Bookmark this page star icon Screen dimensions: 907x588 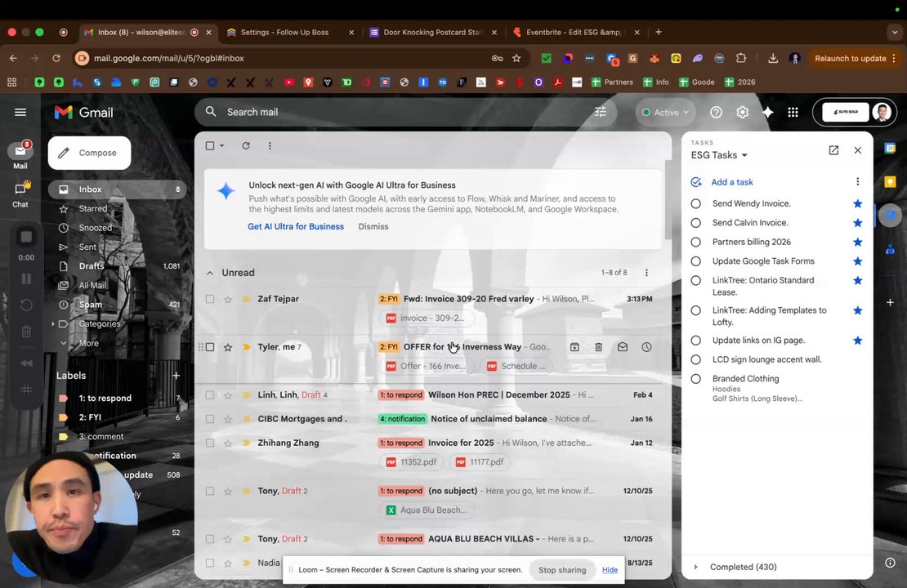point(516,59)
